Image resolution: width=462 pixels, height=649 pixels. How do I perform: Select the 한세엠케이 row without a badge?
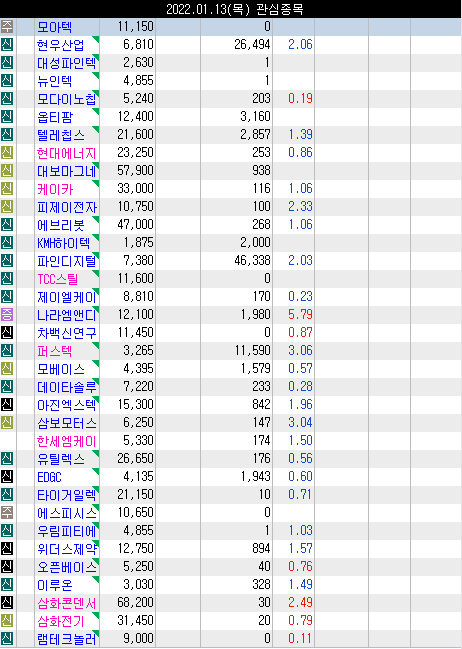coord(231,441)
